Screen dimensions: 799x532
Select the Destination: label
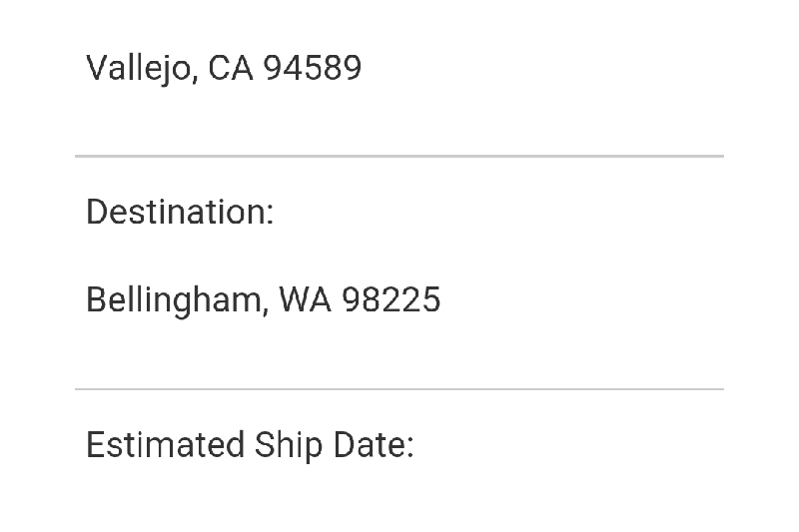[180, 213]
